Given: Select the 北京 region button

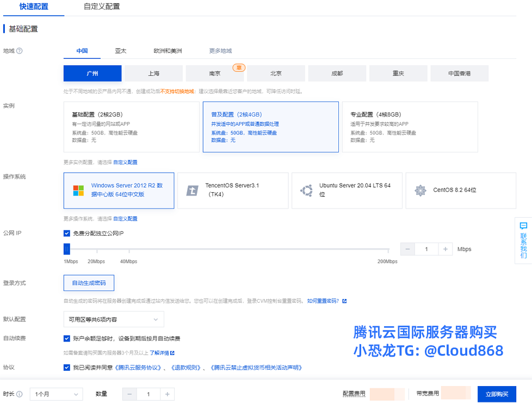Looking at the screenshot, I should [276, 74].
